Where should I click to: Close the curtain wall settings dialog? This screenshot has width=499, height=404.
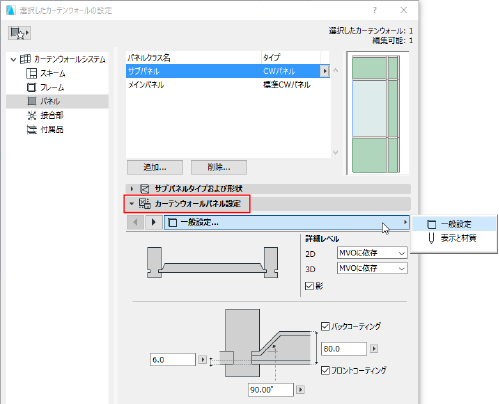404,10
